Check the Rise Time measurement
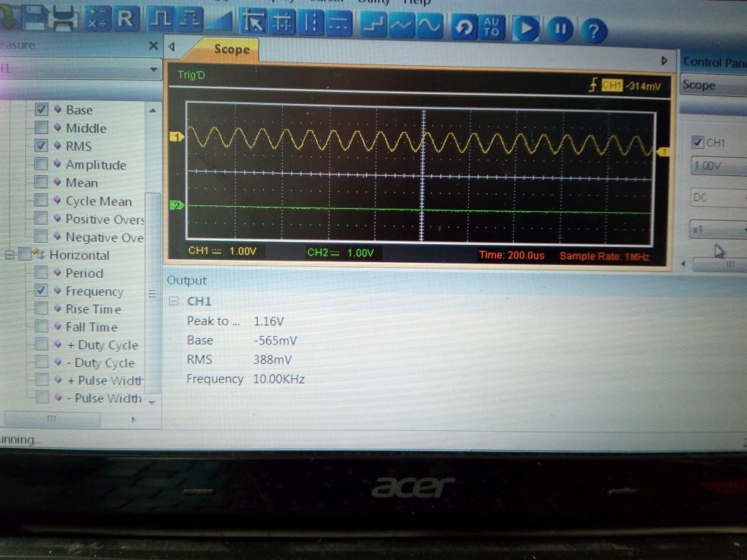747x560 pixels. pyautogui.click(x=42, y=308)
